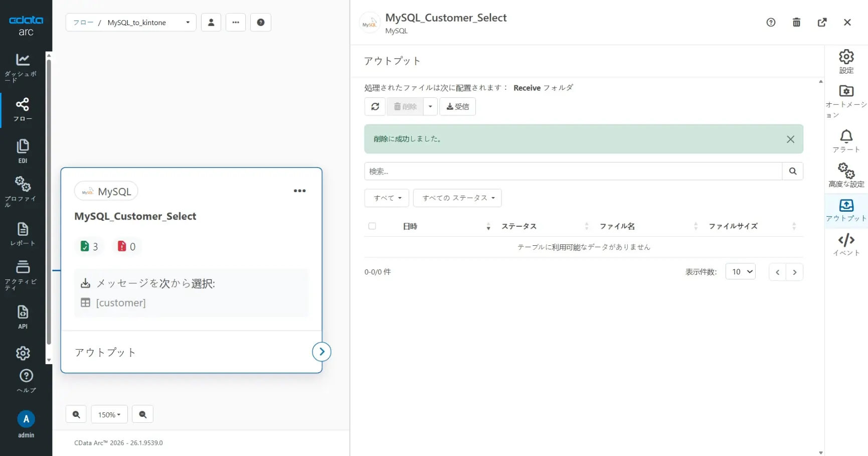Zoom in on the flow canvas
Viewport: 868px width, 456px height.
click(76, 414)
